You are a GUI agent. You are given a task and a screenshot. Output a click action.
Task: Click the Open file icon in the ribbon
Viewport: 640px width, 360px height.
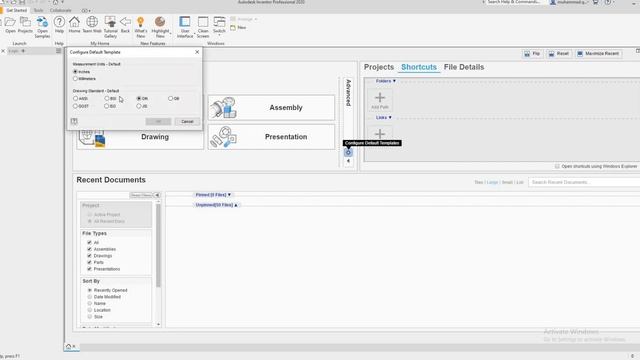coord(10,22)
